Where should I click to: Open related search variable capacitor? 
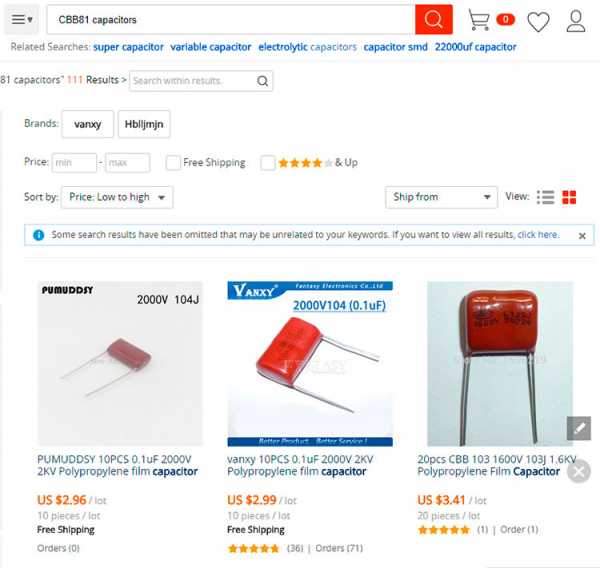[x=210, y=47]
